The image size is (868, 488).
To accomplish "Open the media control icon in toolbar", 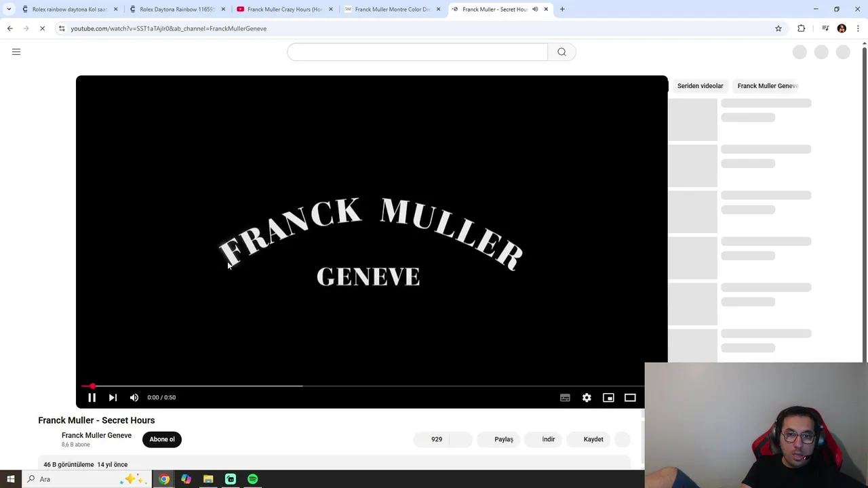I will [825, 28].
